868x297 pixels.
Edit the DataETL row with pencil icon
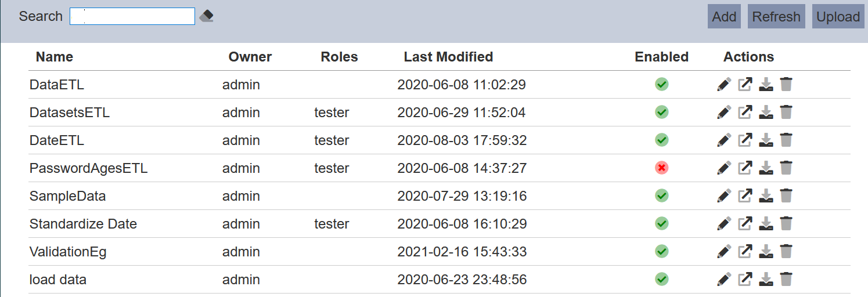pyautogui.click(x=723, y=85)
